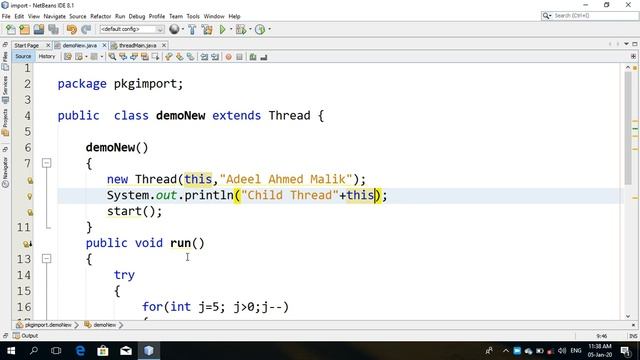The width and height of the screenshot is (640, 360).
Task: Open the Services side panel
Action: pyautogui.click(x=5, y=89)
